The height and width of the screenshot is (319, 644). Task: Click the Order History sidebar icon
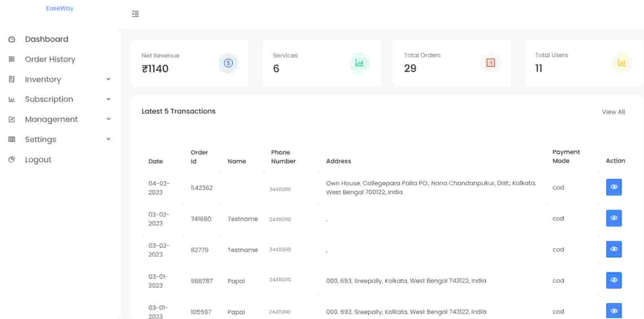click(12, 59)
